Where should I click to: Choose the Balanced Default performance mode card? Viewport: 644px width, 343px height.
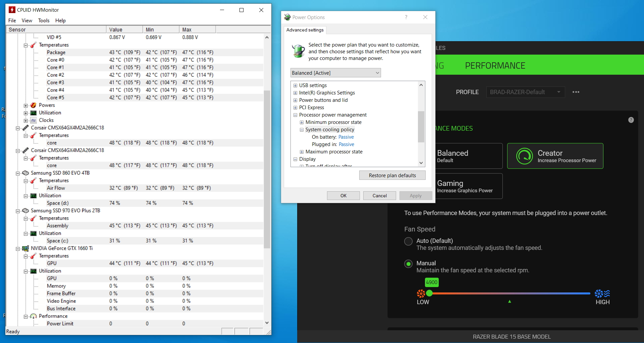tap(469, 156)
